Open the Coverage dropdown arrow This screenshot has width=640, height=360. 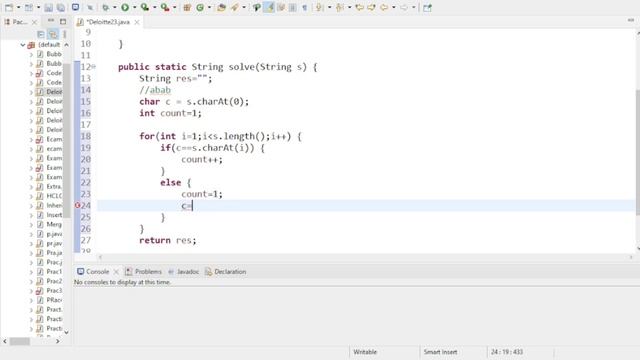[x=154, y=7]
